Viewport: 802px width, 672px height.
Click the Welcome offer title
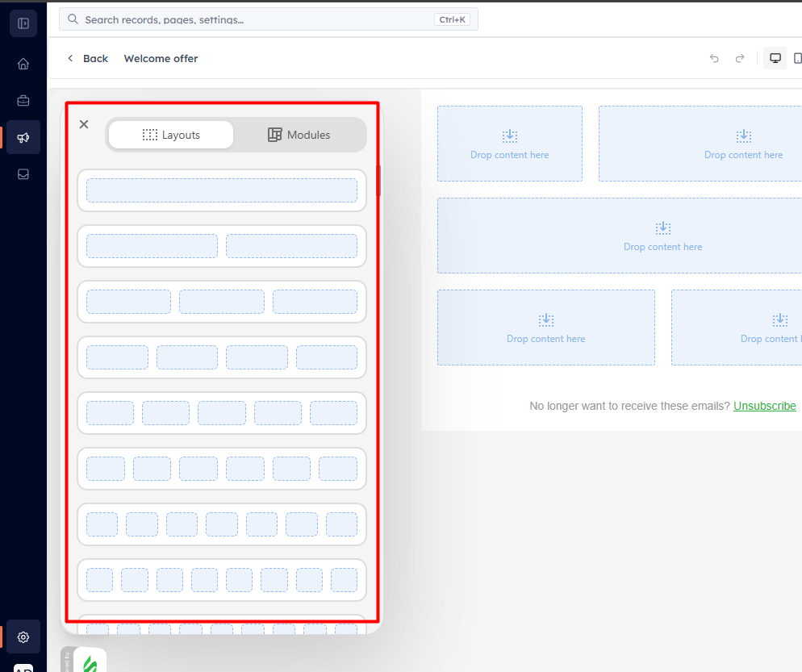[161, 58]
